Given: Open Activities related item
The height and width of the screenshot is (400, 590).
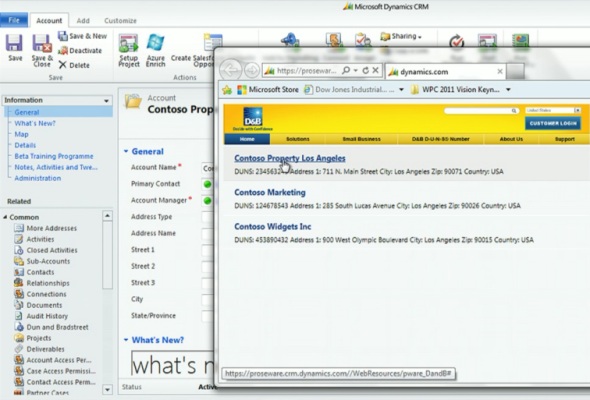Looking at the screenshot, I should [x=34, y=239].
